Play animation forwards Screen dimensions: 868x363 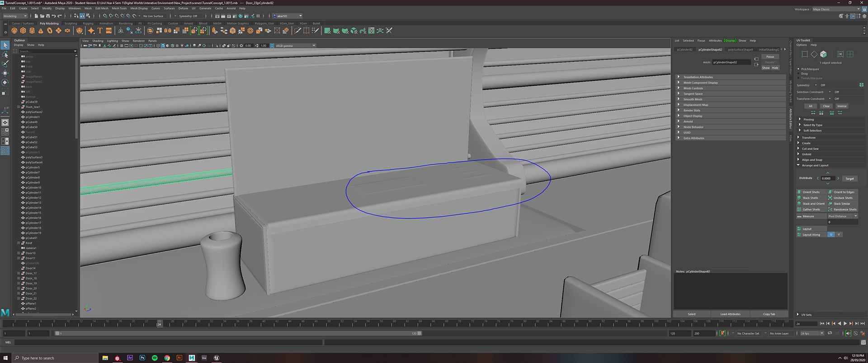click(845, 323)
